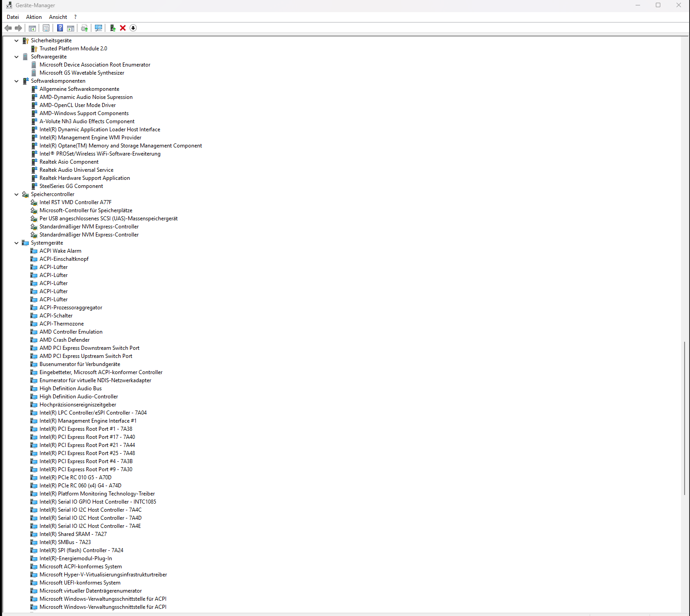Select Intel(R) SPI (flash) Controller - 7A24
The image size is (690, 616).
coord(81,550)
